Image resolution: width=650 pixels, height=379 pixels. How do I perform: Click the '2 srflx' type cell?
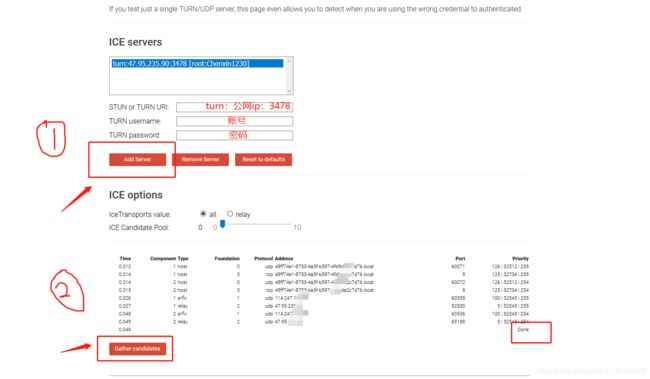[180, 314]
